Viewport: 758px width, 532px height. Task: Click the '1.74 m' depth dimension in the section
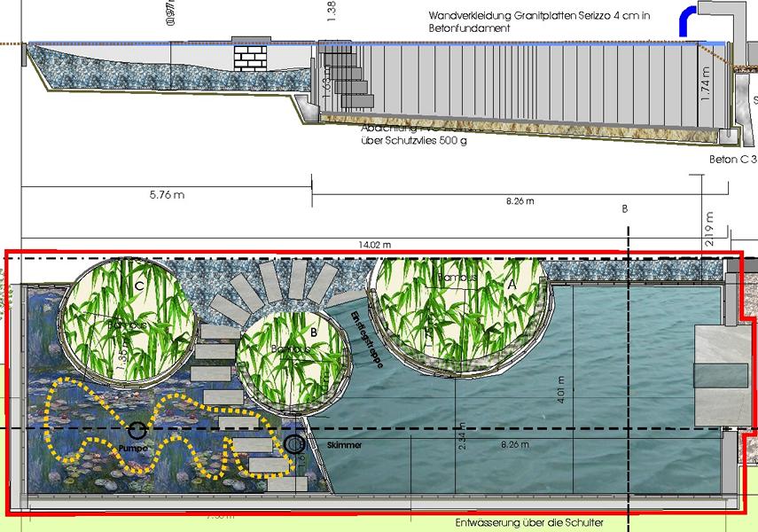pos(706,83)
